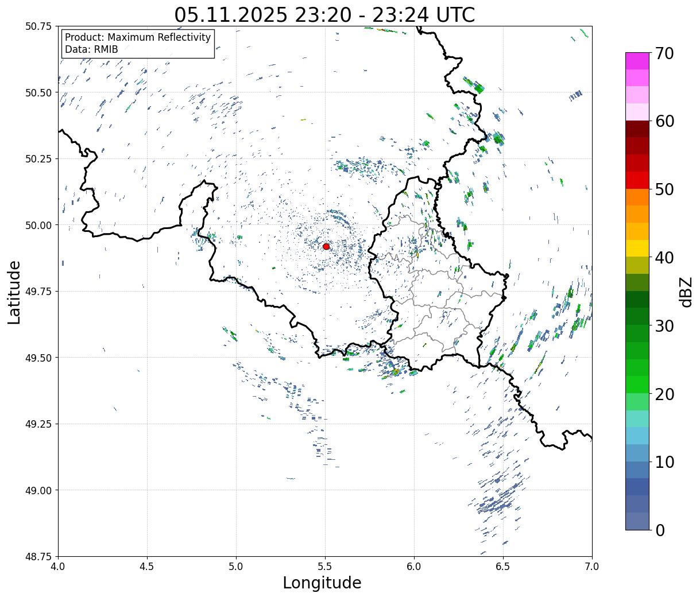
Task: Click the 'dBZ' colorbar label
Action: click(686, 292)
